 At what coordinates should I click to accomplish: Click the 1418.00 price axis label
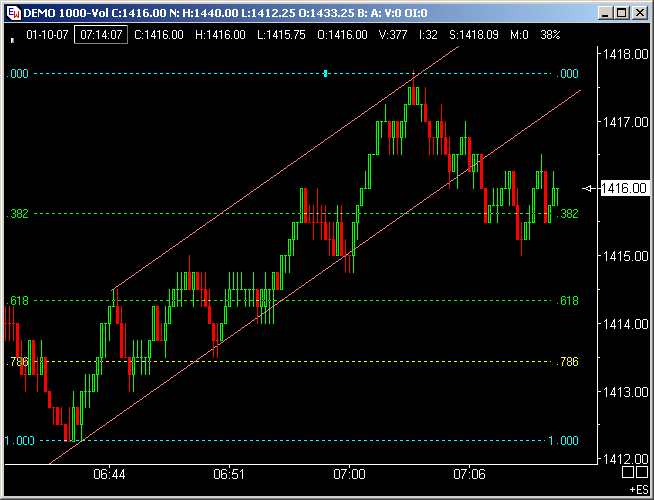point(625,54)
